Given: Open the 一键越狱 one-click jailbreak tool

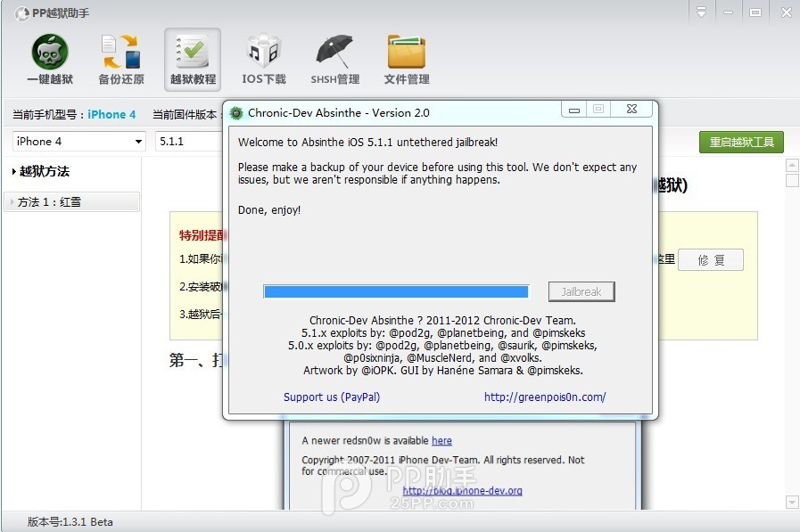Looking at the screenshot, I should click(x=49, y=60).
